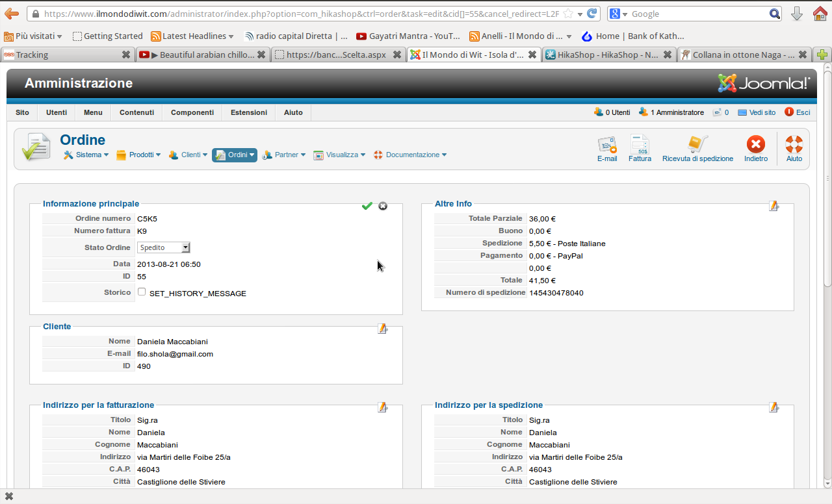The width and height of the screenshot is (832, 504).
Task: Open the Sito menu
Action: tap(22, 112)
